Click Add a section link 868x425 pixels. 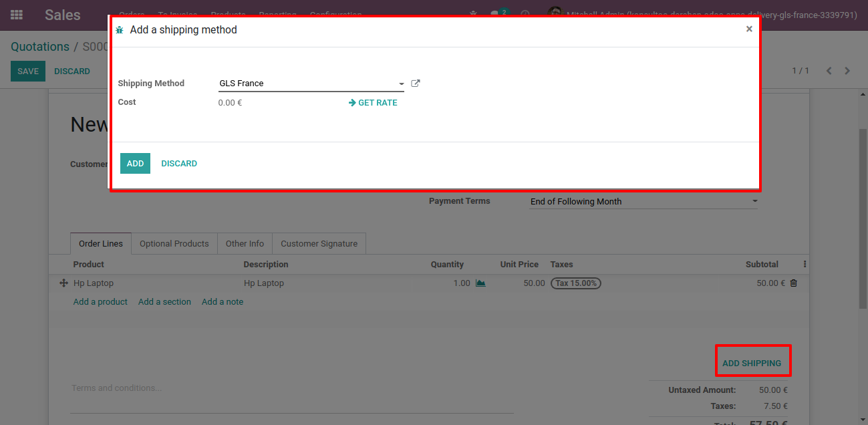click(164, 302)
